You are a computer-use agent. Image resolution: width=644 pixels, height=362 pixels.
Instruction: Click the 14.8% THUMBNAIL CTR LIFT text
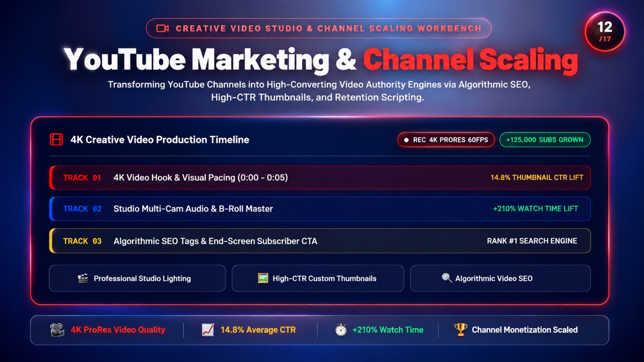pos(537,178)
